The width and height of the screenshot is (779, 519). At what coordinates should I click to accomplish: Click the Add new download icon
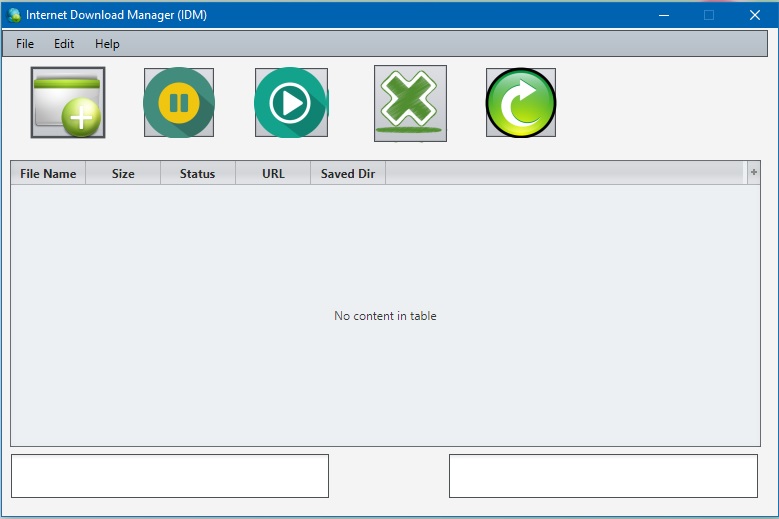tap(68, 102)
